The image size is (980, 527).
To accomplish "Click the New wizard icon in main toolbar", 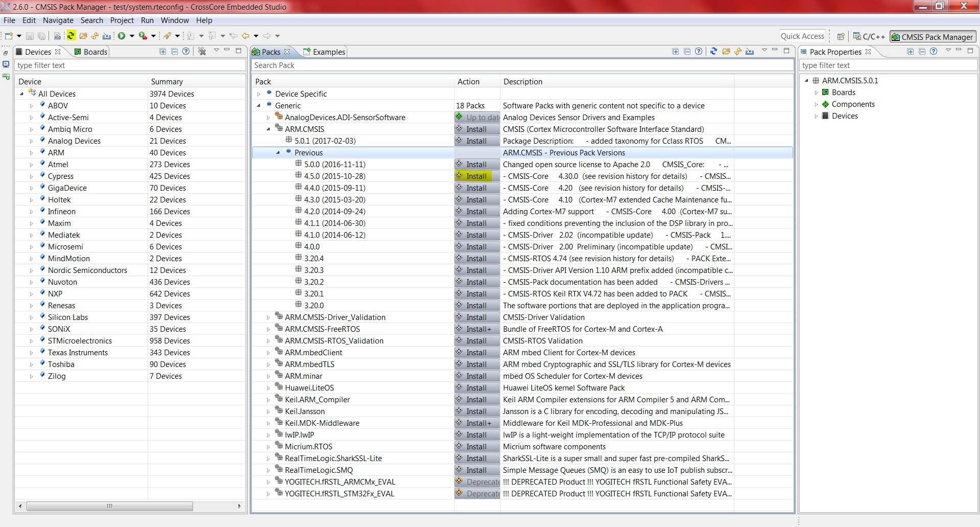I will pos(9,36).
